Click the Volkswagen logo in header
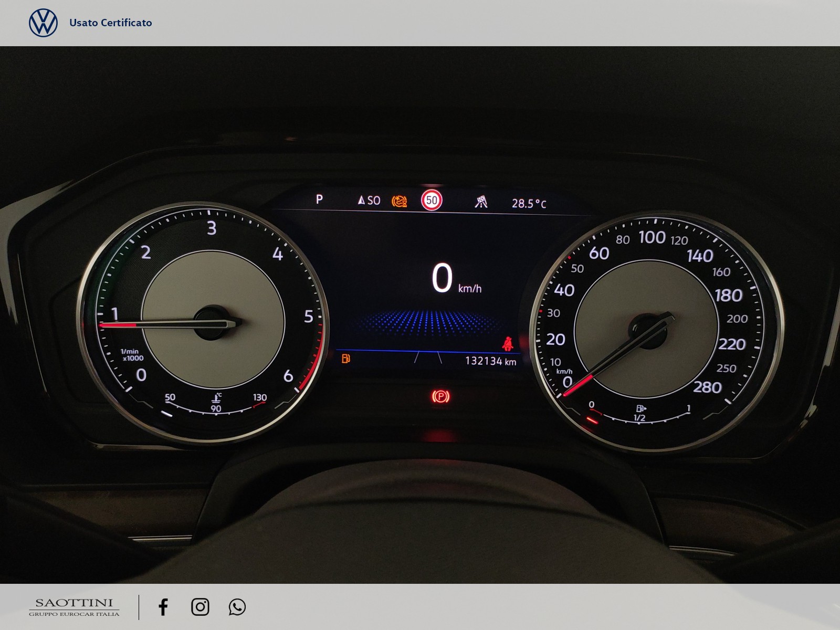 tap(43, 23)
